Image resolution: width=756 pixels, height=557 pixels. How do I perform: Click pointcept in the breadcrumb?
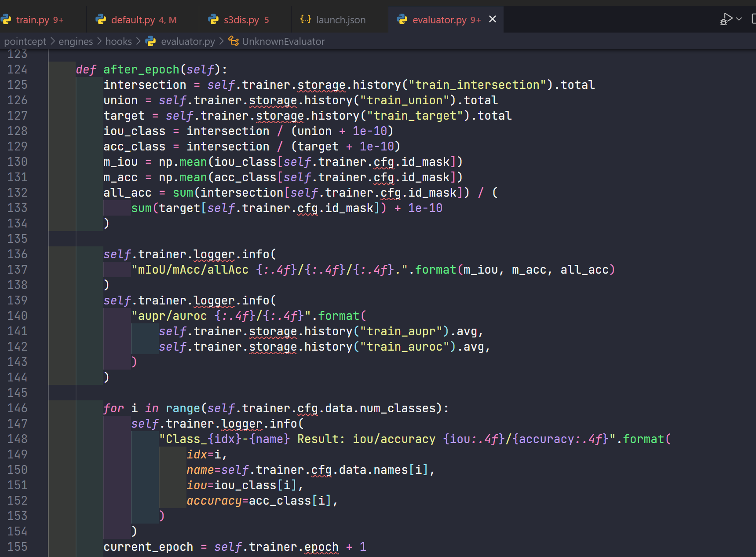tap(25, 41)
